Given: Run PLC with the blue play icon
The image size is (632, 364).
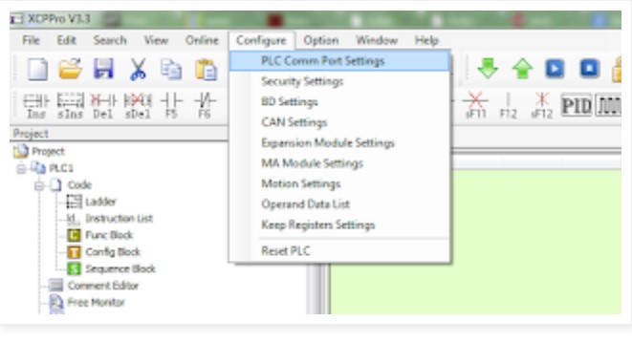Looking at the screenshot, I should point(555,69).
